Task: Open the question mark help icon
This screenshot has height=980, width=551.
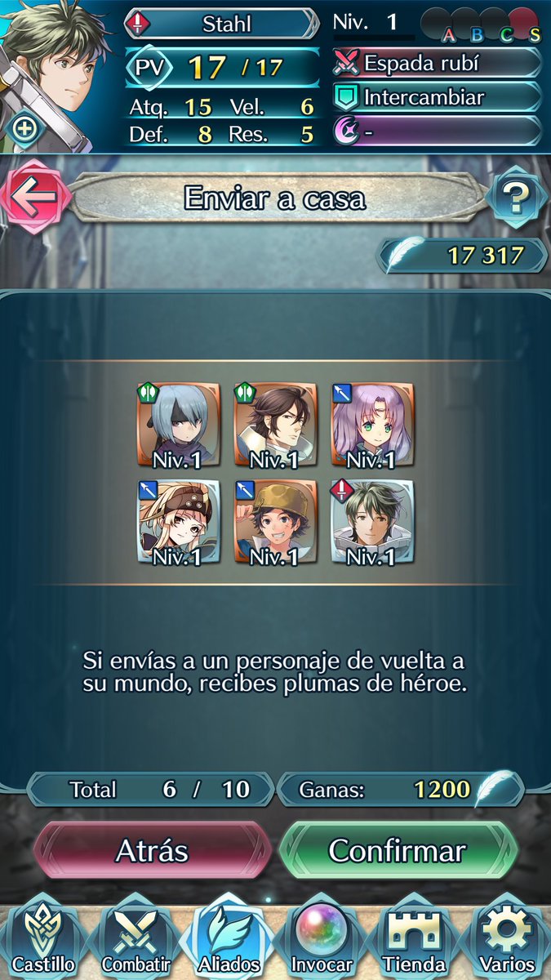Action: click(x=516, y=197)
